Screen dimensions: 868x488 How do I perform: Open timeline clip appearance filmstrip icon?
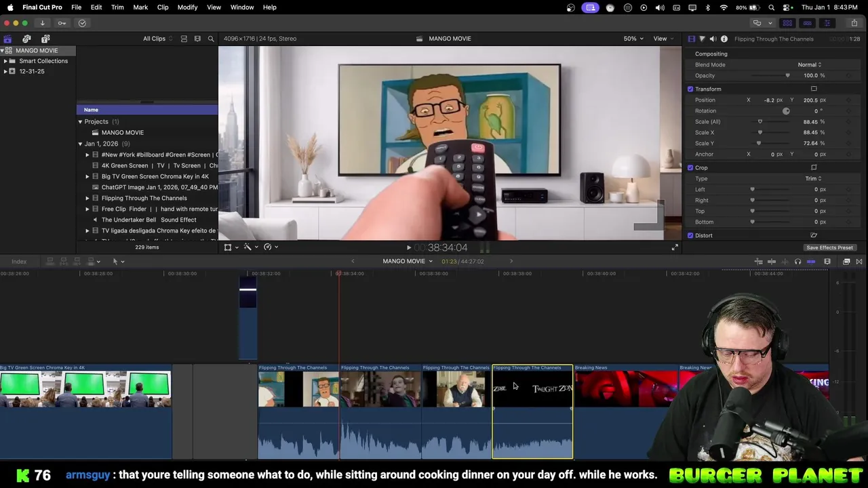point(827,262)
